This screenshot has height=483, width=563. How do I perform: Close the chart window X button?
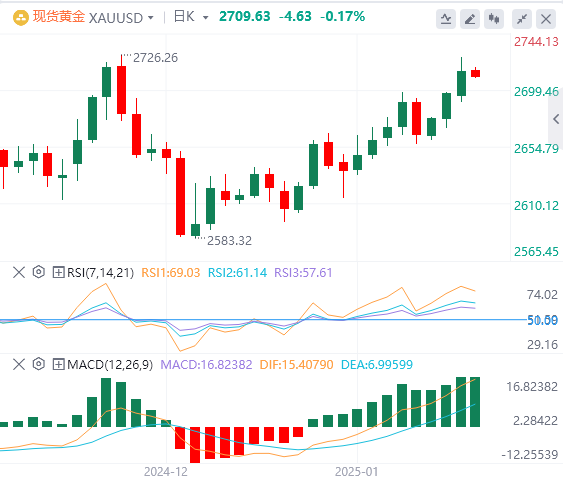(546, 19)
